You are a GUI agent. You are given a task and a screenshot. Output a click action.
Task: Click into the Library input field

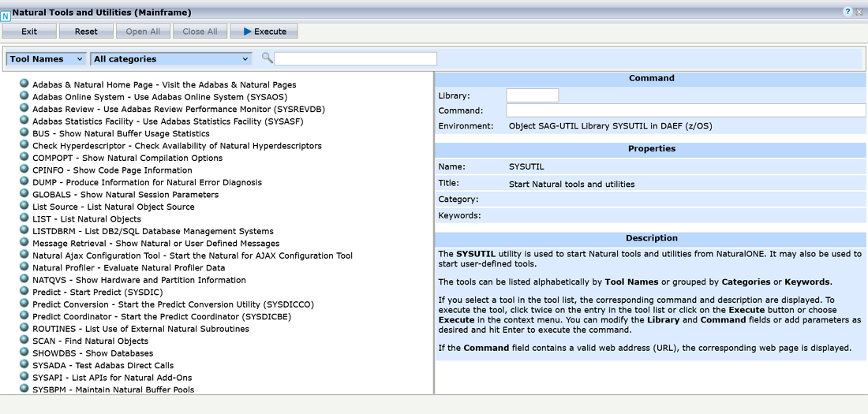[x=532, y=95]
